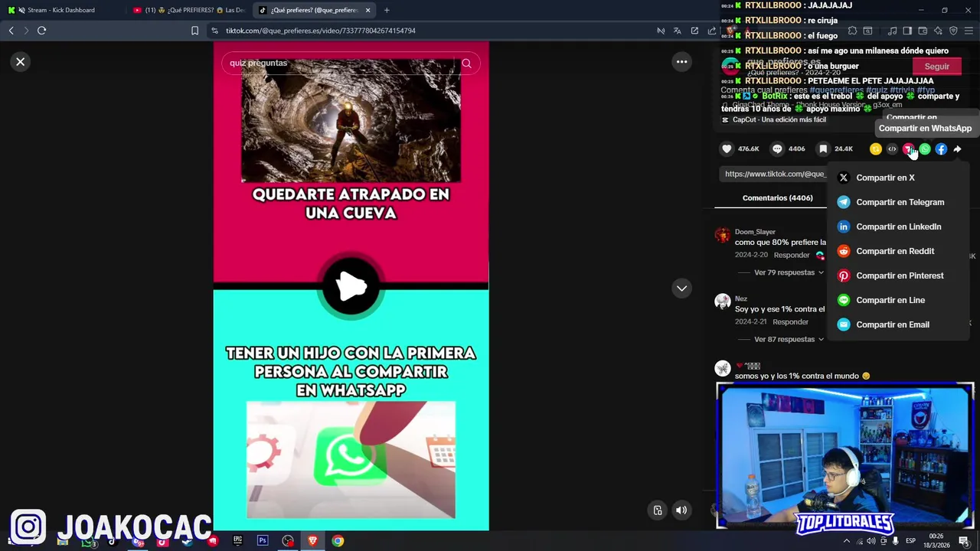The height and width of the screenshot is (551, 980).
Task: Open Doom_Slayer's profile avatar
Action: click(x=723, y=235)
